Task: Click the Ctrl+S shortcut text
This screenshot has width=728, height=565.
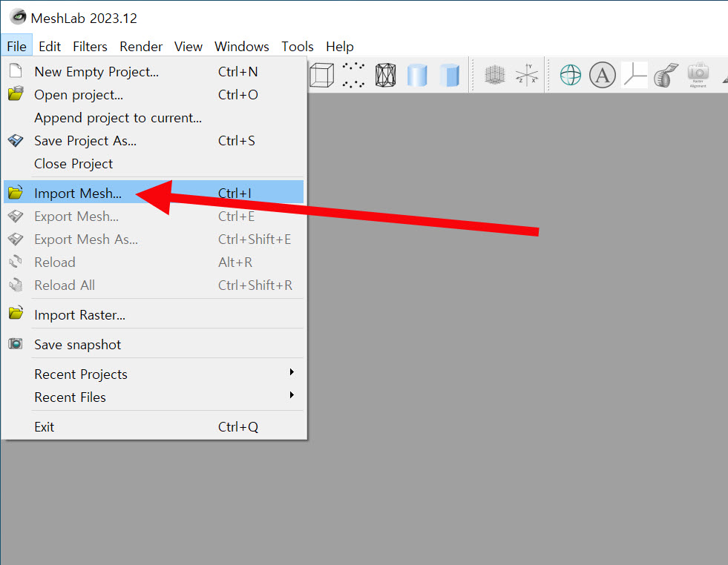Action: (x=236, y=141)
